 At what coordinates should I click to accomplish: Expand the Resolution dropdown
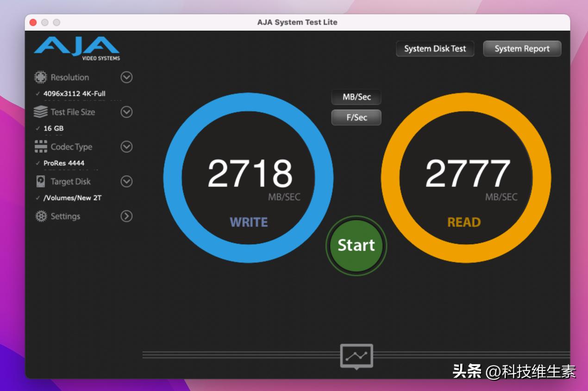[x=126, y=77]
